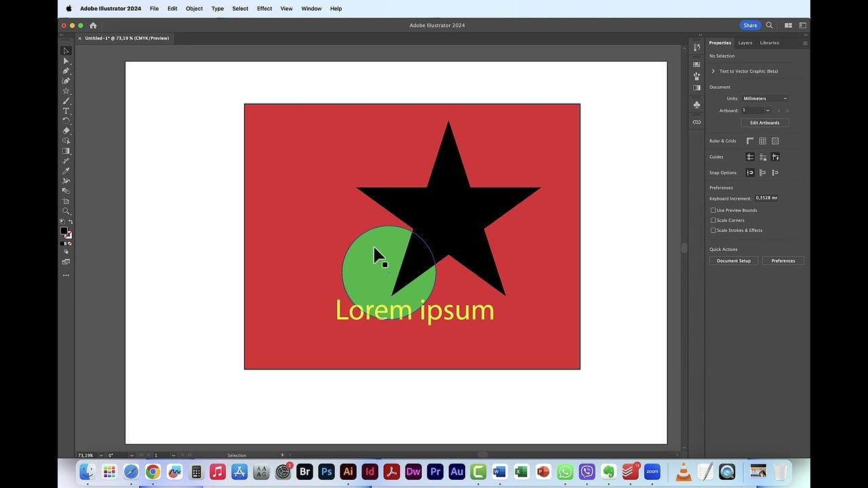
Task: Activate the Zoom tool
Action: tap(66, 211)
